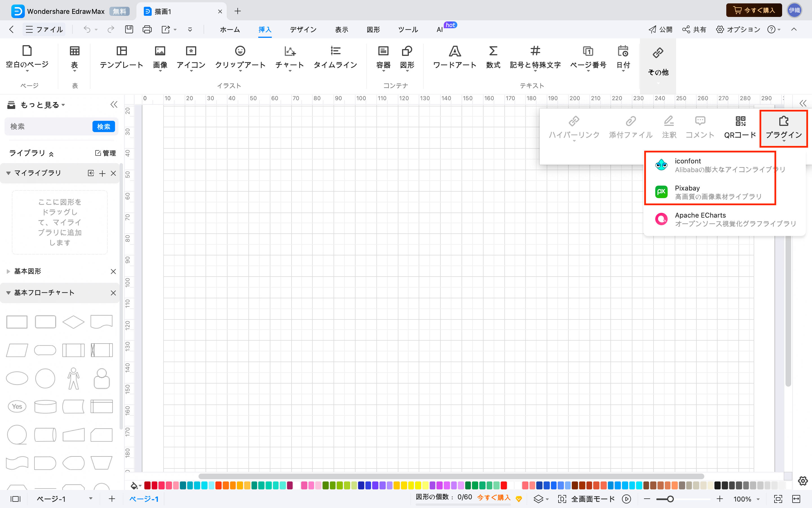Switch to the デザイン tab

tap(303, 30)
